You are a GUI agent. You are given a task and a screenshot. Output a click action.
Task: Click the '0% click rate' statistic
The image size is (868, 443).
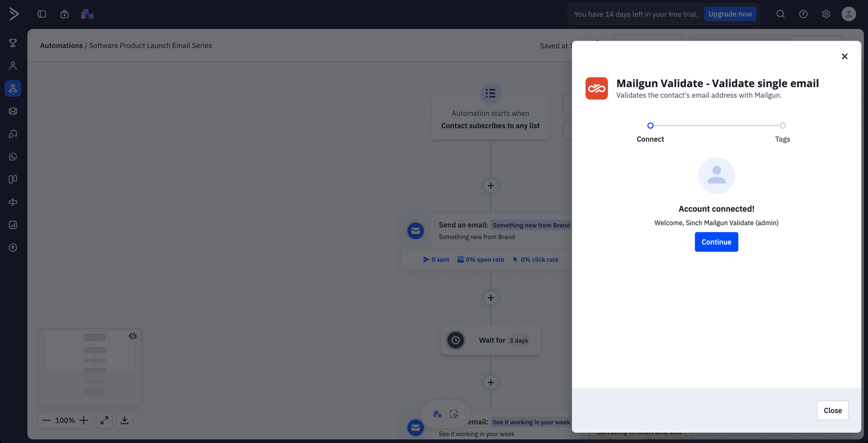(x=535, y=260)
